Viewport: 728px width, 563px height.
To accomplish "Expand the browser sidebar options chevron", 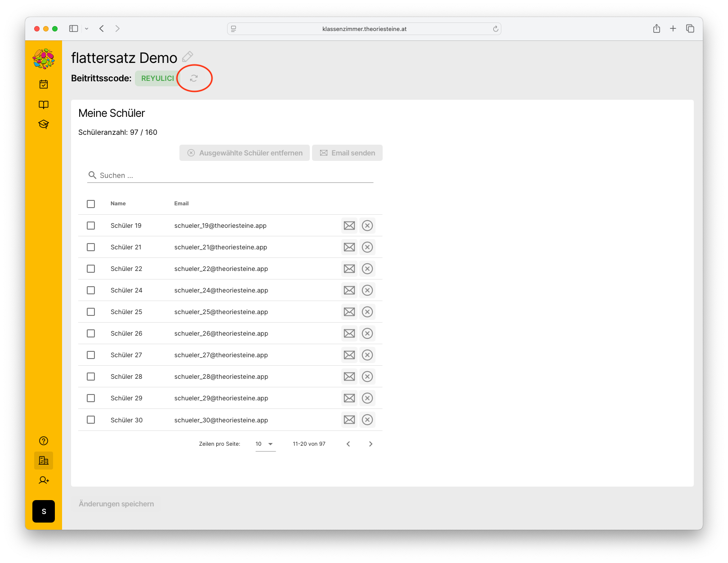I will (x=87, y=29).
